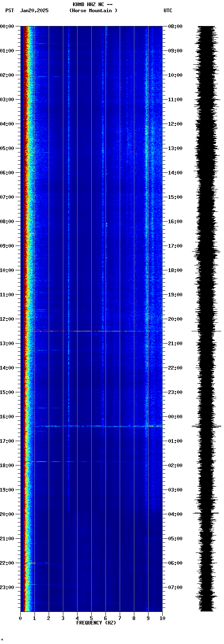Click the 09:00 label on PST axis
This screenshot has width=224, height=644.
(7, 246)
